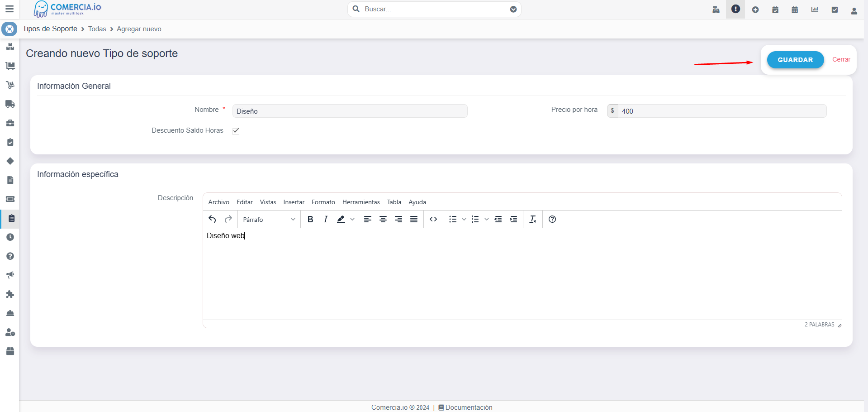Decrease the indent

pyautogui.click(x=498, y=219)
